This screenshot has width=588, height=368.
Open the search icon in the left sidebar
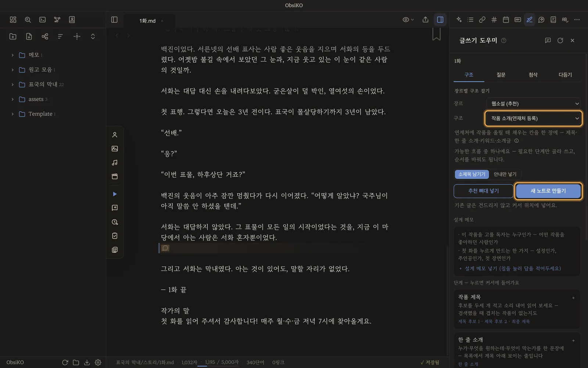pos(28,20)
